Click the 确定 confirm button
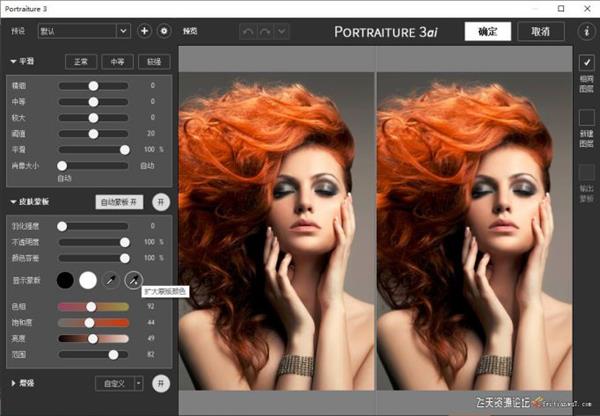Screen dimensions: 600x416 click(487, 31)
